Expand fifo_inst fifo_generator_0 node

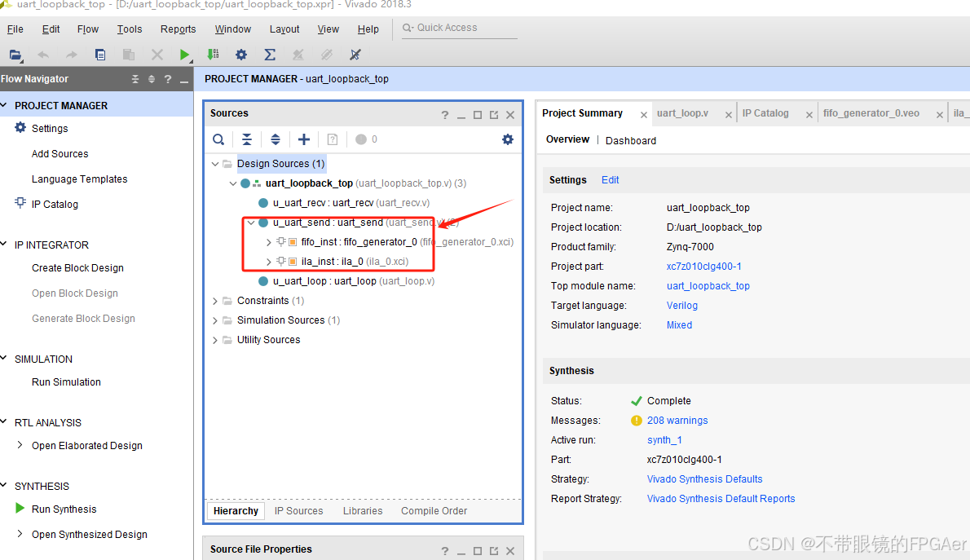[x=268, y=243]
